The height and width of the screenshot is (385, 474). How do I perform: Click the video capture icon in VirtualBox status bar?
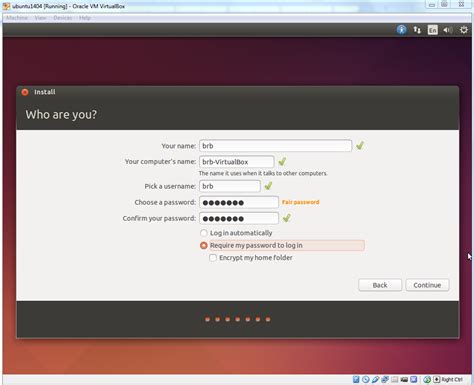point(404,379)
